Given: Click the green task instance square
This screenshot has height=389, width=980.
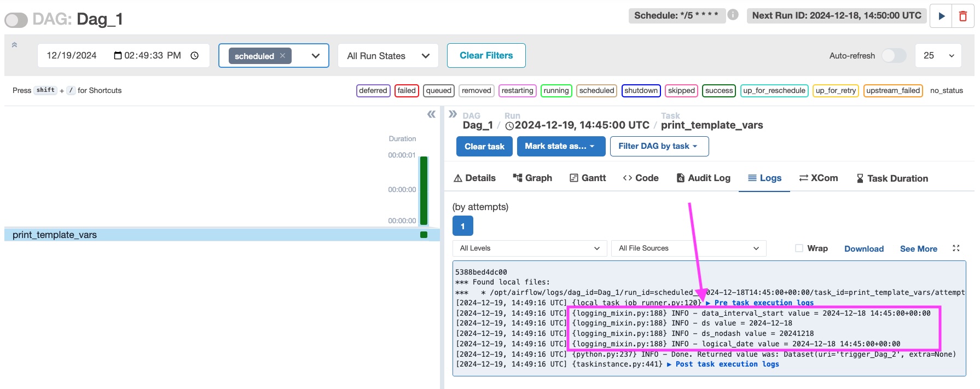Looking at the screenshot, I should pyautogui.click(x=424, y=235).
